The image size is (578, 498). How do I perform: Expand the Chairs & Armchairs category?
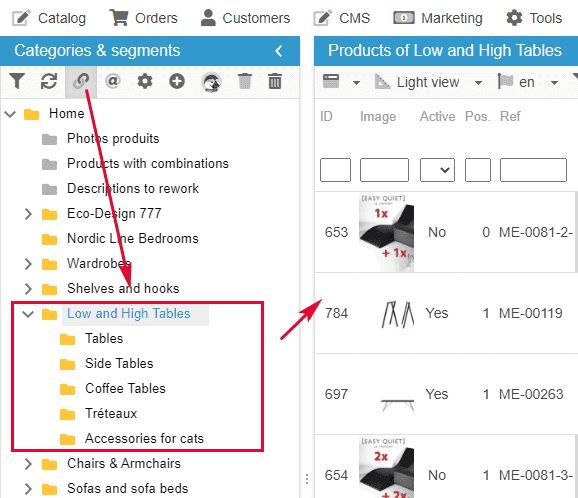[x=28, y=464]
